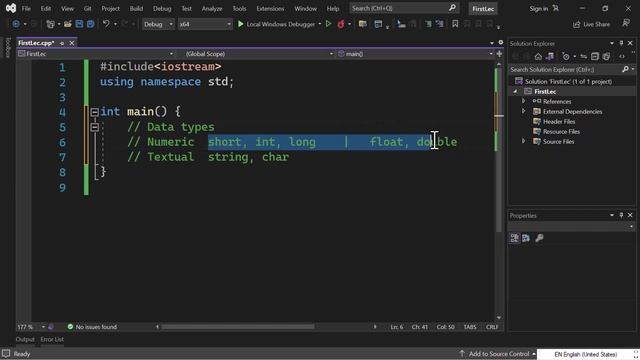Click the navigate backward icon

coord(16,24)
